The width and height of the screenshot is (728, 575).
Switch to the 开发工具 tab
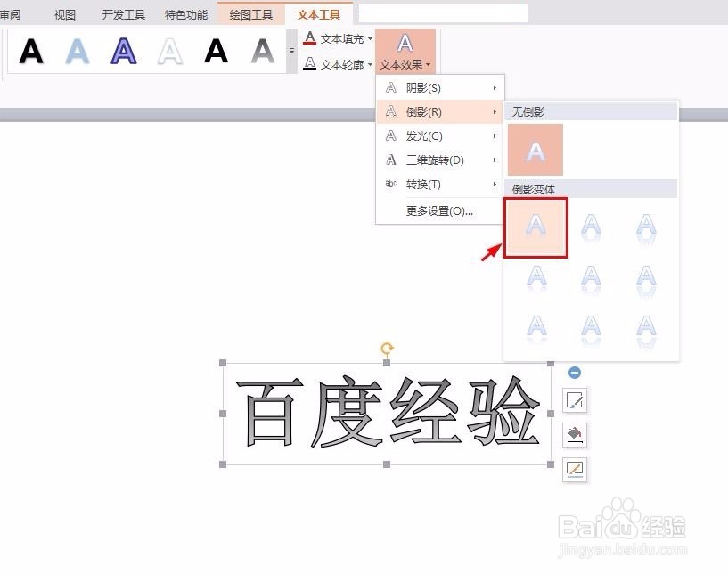(x=124, y=15)
